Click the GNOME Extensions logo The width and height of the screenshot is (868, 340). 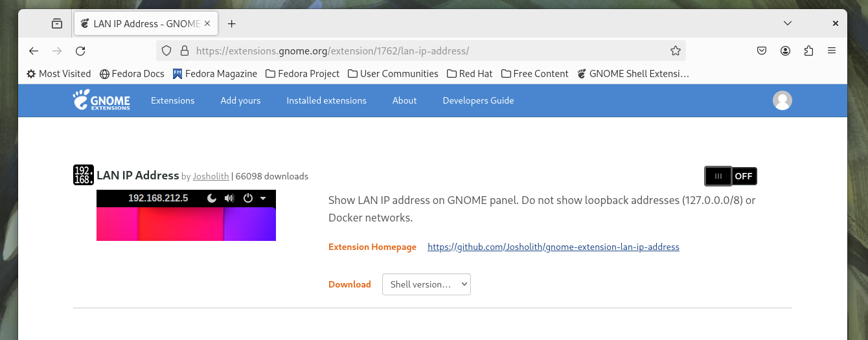(101, 100)
